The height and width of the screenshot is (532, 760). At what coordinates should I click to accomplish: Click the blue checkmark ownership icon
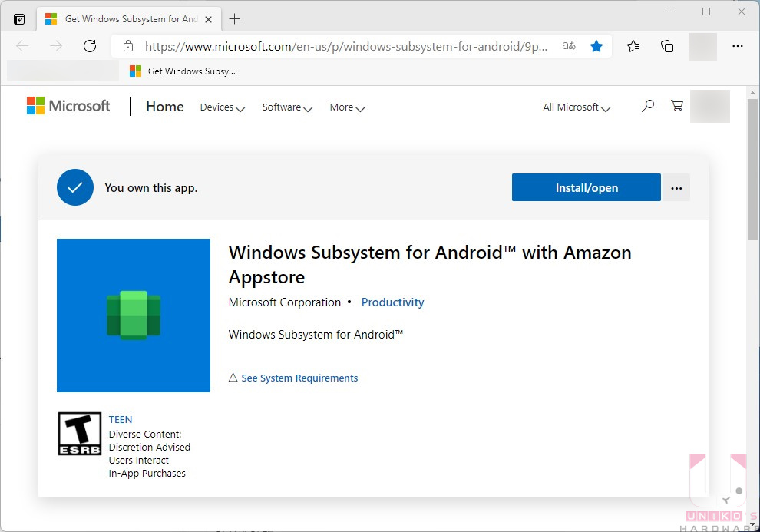[x=75, y=187]
